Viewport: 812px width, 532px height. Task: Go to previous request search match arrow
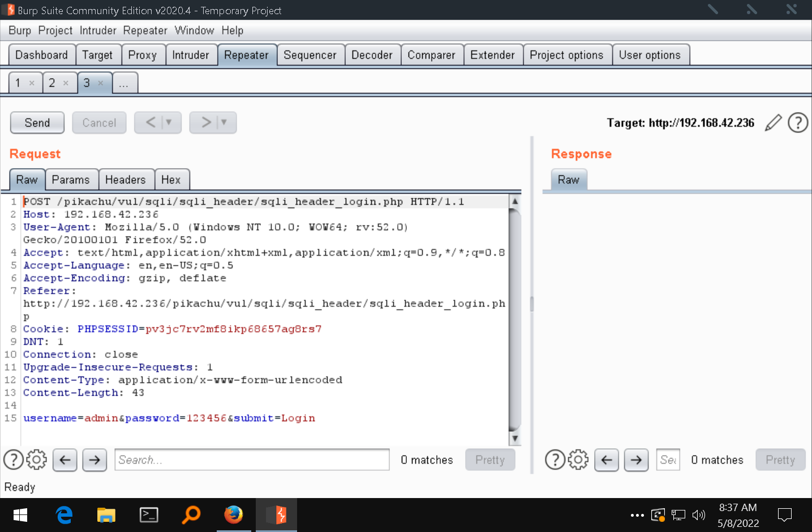tap(65, 460)
